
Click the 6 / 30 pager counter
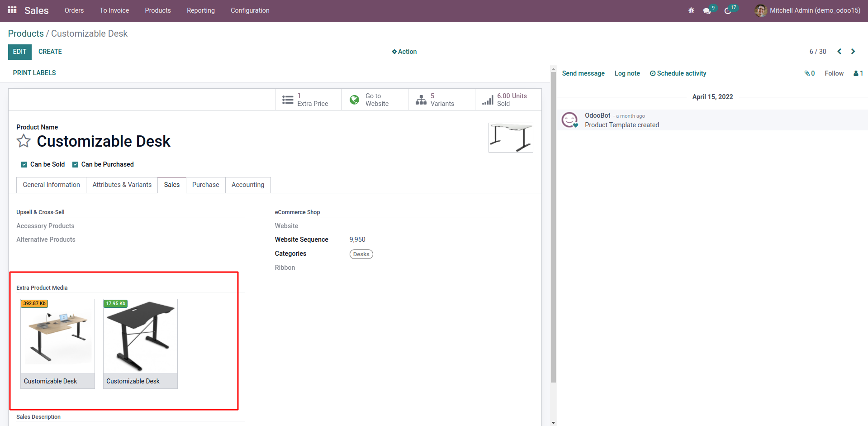pos(818,52)
